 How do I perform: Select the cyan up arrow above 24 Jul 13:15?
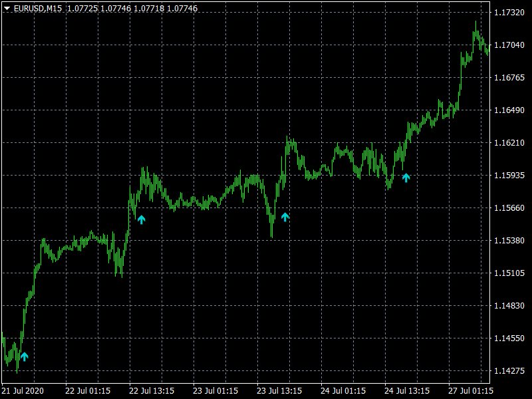(x=406, y=178)
